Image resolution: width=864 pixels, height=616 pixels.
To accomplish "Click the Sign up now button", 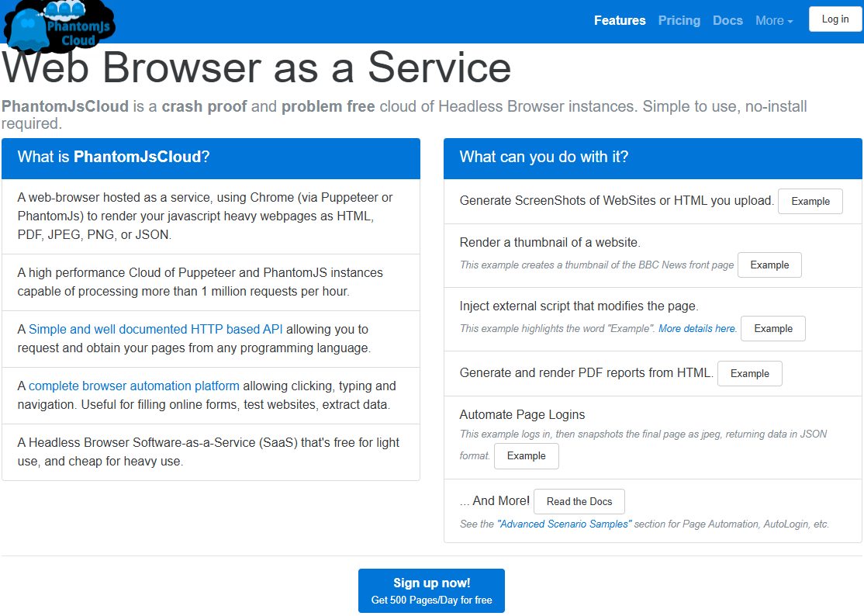I will 431,590.
